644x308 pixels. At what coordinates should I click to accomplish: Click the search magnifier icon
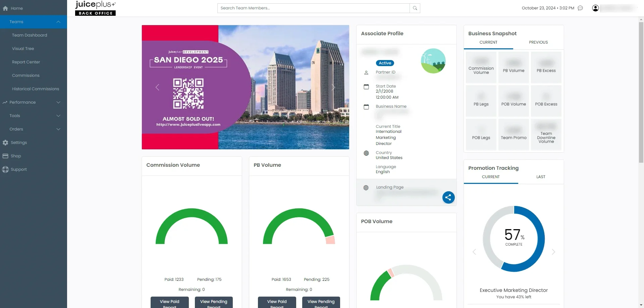[415, 8]
